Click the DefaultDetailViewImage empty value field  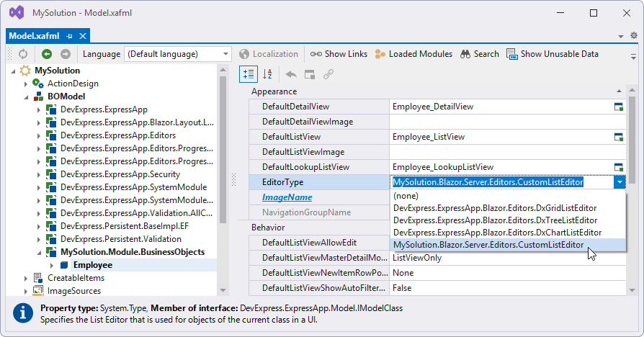[x=507, y=122]
